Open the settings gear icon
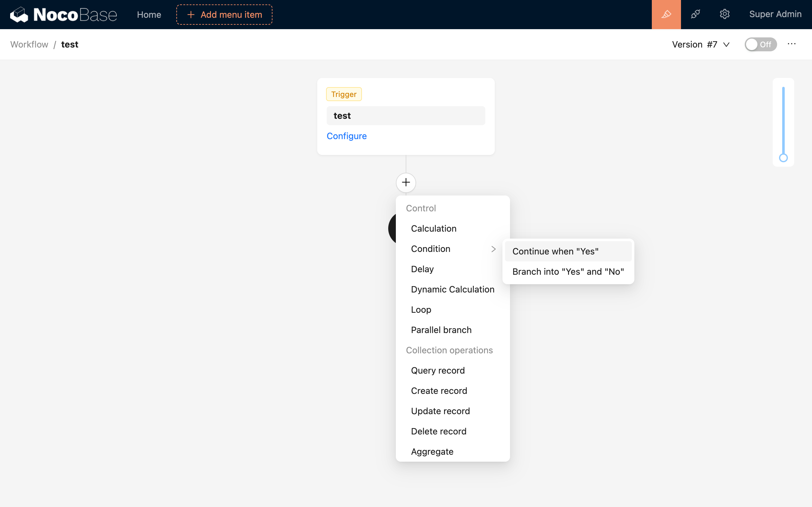Image resolution: width=812 pixels, height=507 pixels. click(724, 15)
